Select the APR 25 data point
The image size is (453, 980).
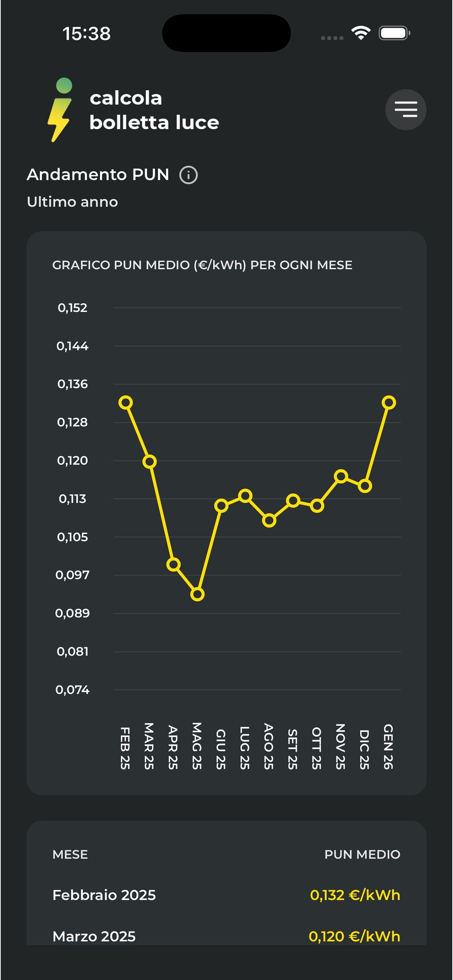coord(174,565)
